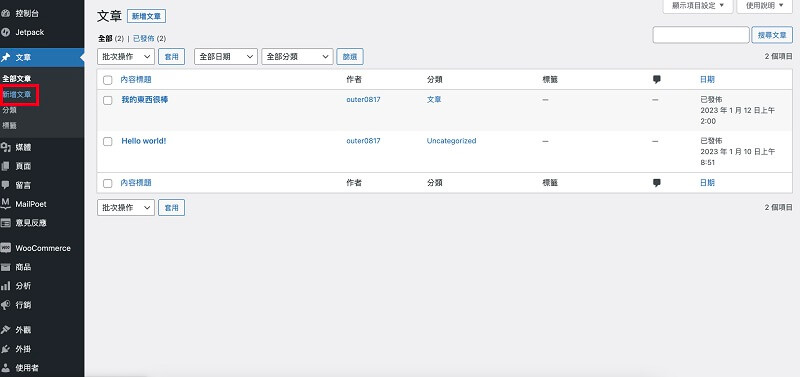Screen dimensions: 800x377
Task: Click the 新增文章 button beside the page title
Action: tap(146, 16)
